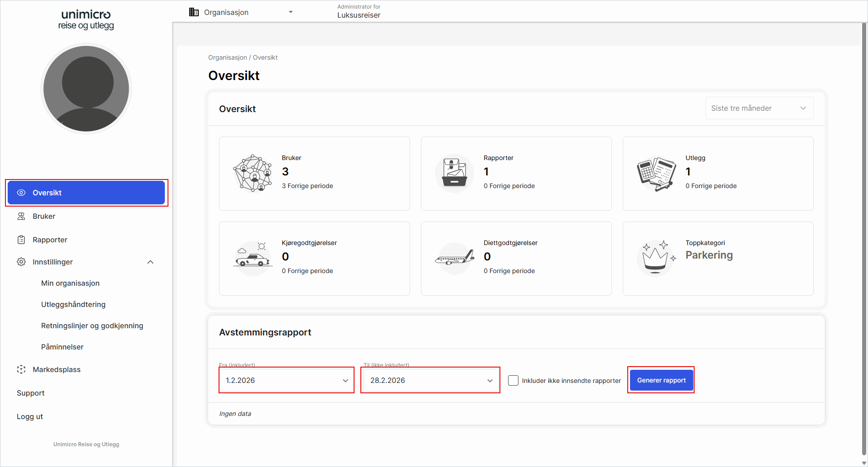
Task: Collapse the Innstillinger menu section
Action: point(150,262)
